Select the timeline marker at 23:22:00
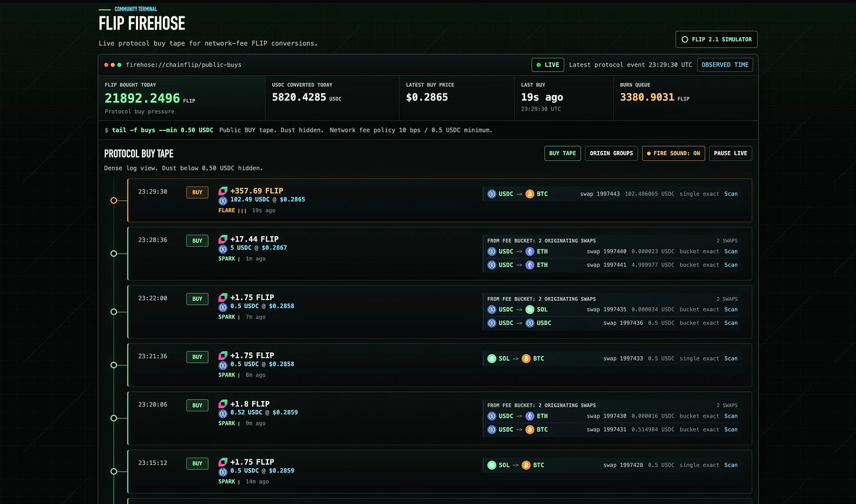 [x=113, y=312]
